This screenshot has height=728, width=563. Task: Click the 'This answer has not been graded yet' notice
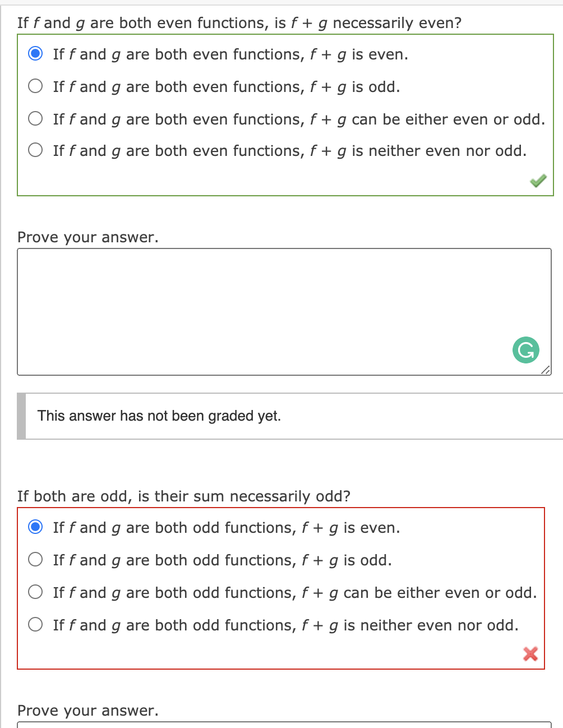(x=159, y=416)
